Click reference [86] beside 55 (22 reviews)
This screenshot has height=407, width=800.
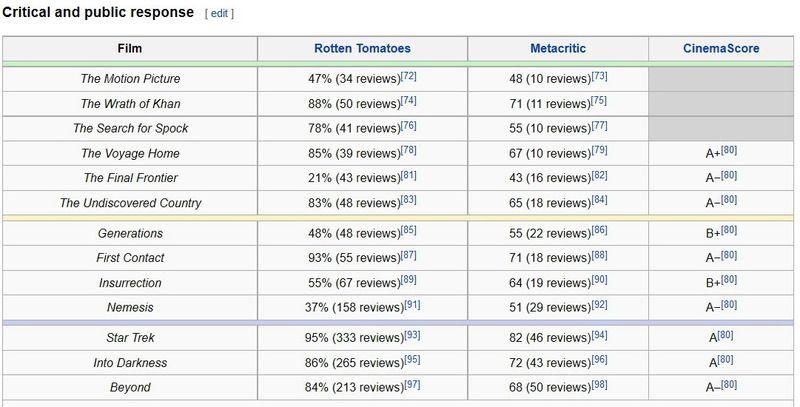coord(599,231)
